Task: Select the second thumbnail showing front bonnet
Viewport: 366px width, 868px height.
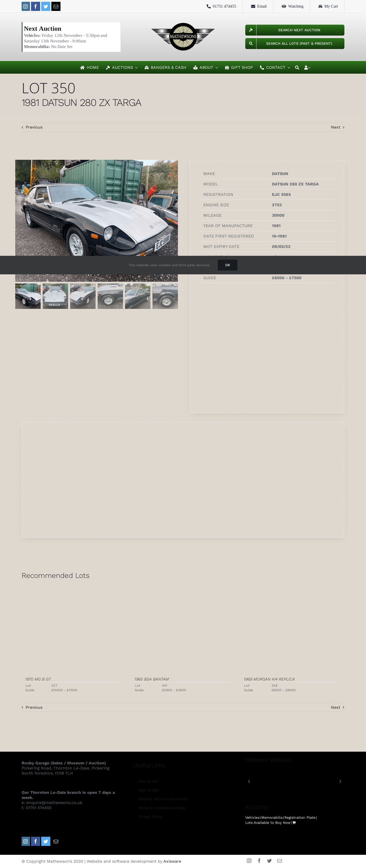Action: (x=55, y=296)
